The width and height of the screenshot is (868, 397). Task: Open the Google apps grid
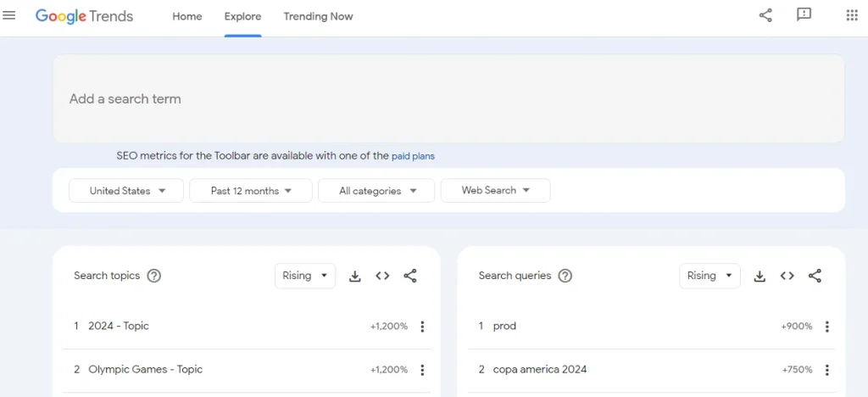pos(852,15)
